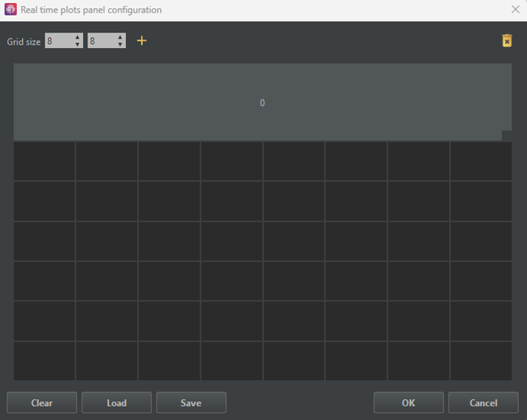Click resize handle at plot 0 corner
Image resolution: width=527 pixels, height=420 pixels.
pos(506,136)
